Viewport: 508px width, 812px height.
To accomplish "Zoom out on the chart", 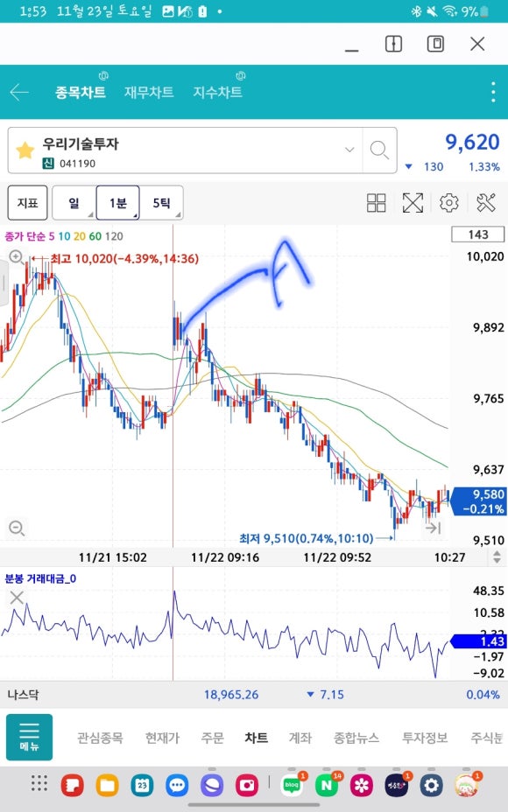I will (17, 528).
